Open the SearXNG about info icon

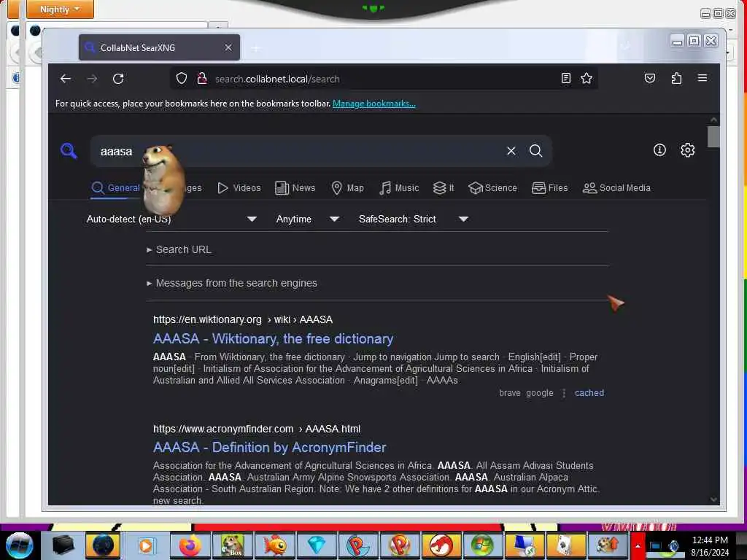(659, 150)
